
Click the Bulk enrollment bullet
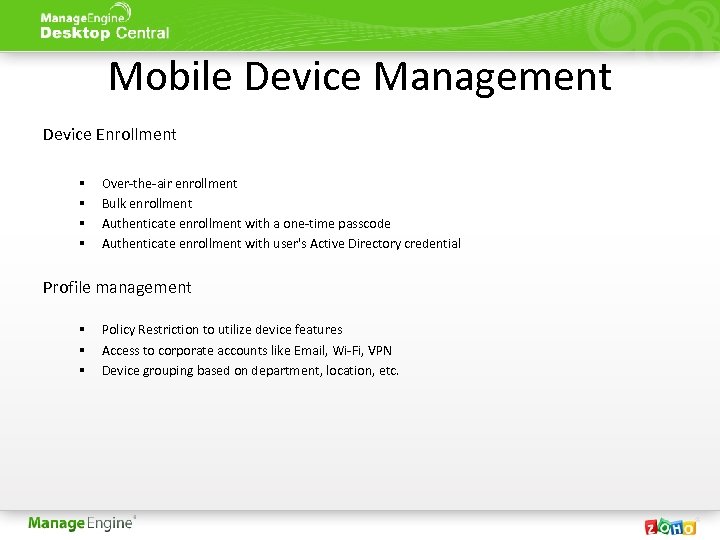[x=147, y=203]
